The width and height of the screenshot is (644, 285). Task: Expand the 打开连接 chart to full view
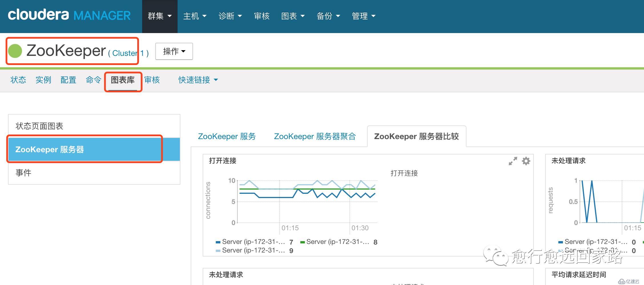pyautogui.click(x=513, y=161)
